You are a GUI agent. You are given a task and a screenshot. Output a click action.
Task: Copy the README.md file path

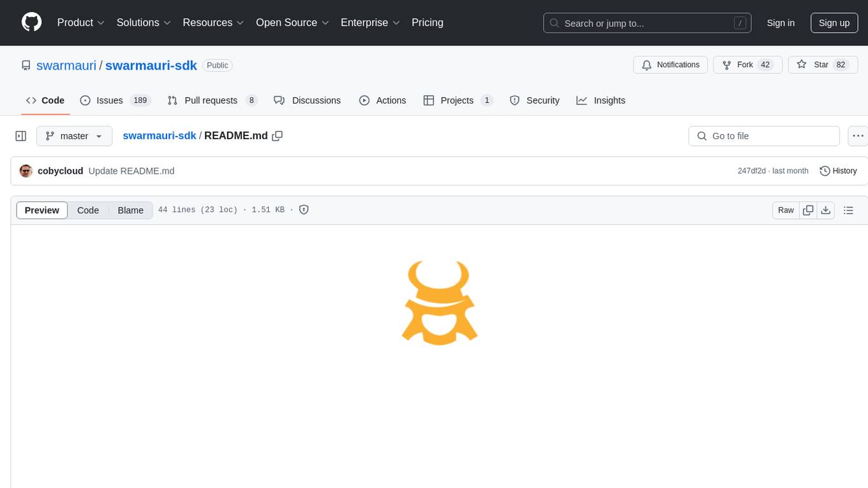(277, 136)
